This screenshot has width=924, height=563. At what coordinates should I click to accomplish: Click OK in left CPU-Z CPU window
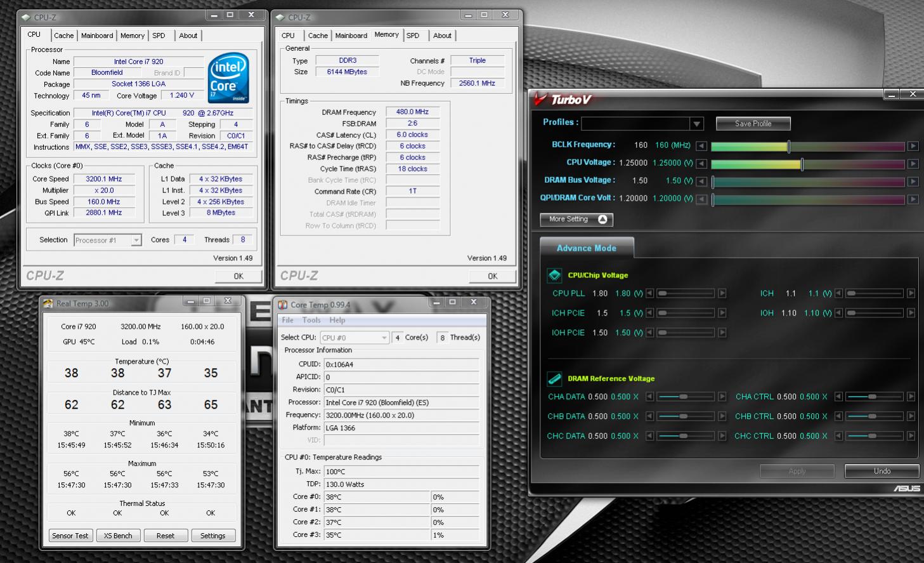pos(238,276)
